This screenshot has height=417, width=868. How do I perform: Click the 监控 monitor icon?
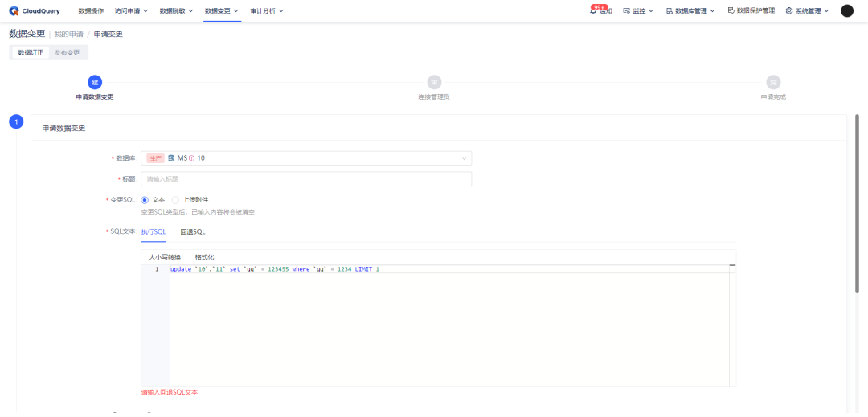click(x=627, y=11)
